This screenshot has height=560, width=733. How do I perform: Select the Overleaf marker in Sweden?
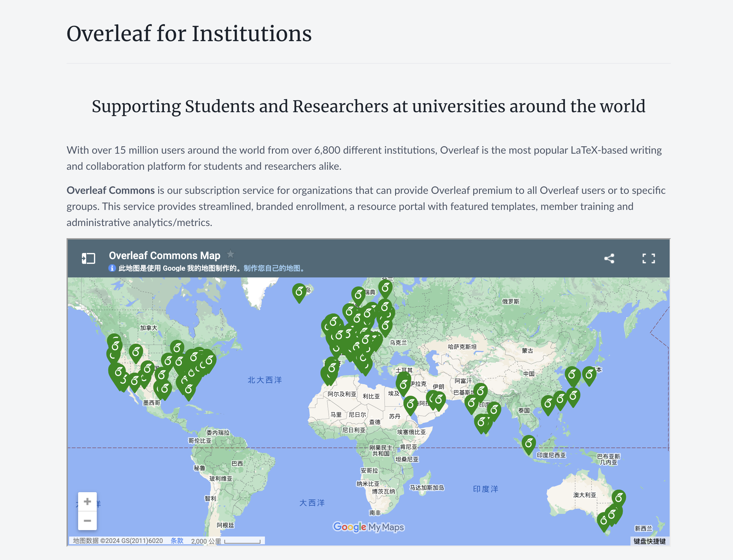[358, 296]
